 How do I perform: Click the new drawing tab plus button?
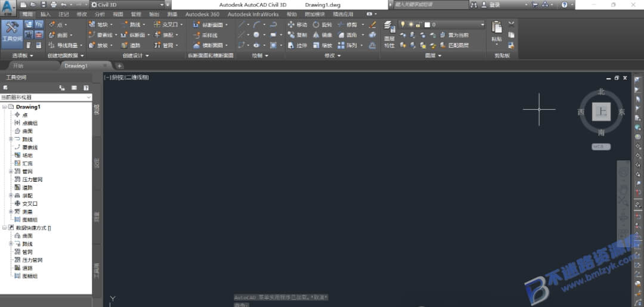click(x=119, y=66)
